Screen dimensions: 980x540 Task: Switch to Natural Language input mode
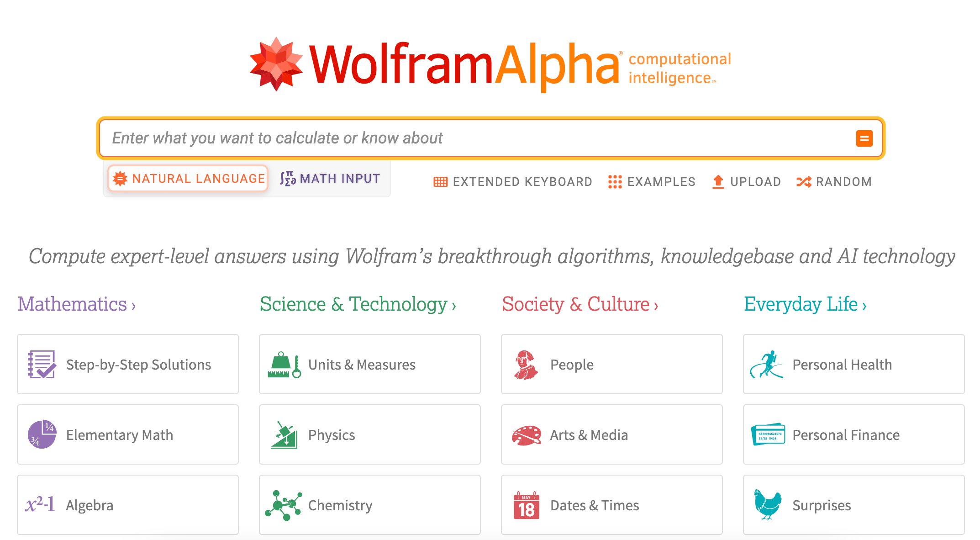point(188,179)
